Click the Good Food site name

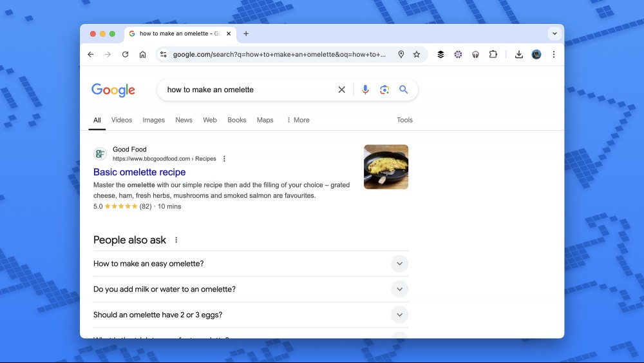(129, 149)
